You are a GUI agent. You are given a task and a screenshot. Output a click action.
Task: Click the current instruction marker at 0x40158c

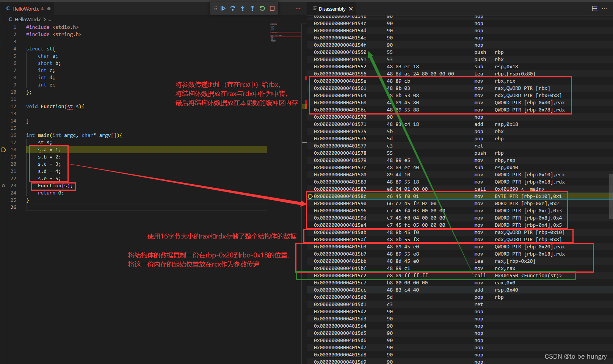tap(310, 196)
